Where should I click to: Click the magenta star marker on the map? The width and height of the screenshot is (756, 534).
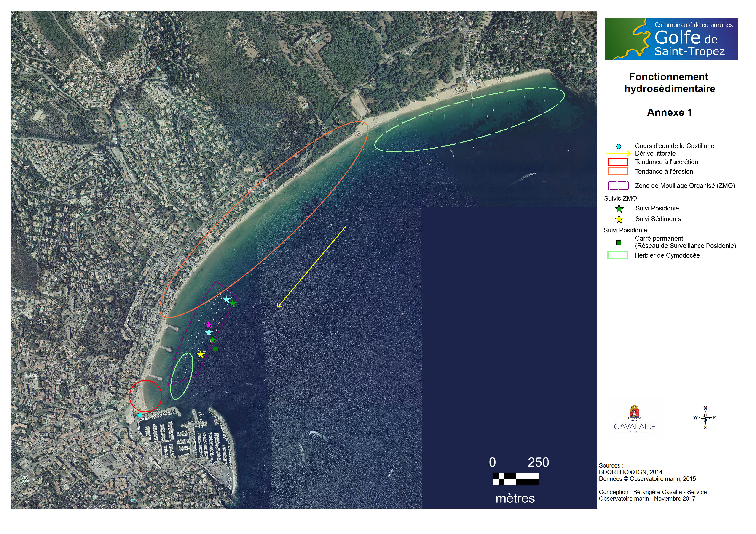tap(208, 325)
